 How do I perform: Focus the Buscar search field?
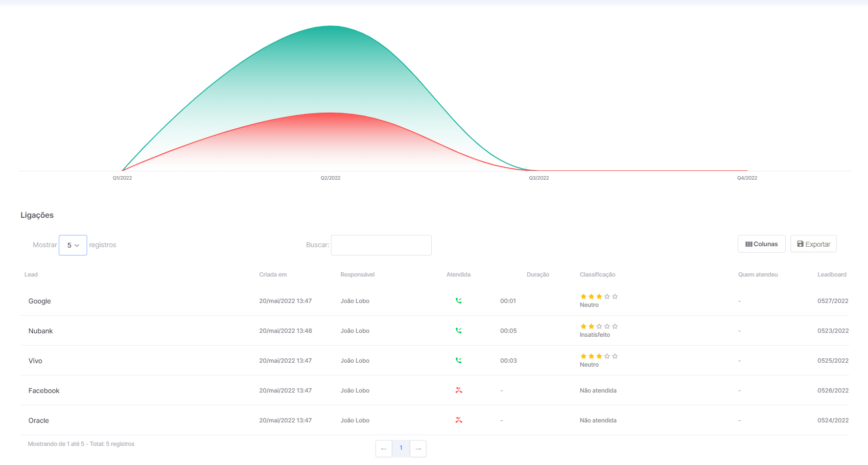[x=381, y=245]
